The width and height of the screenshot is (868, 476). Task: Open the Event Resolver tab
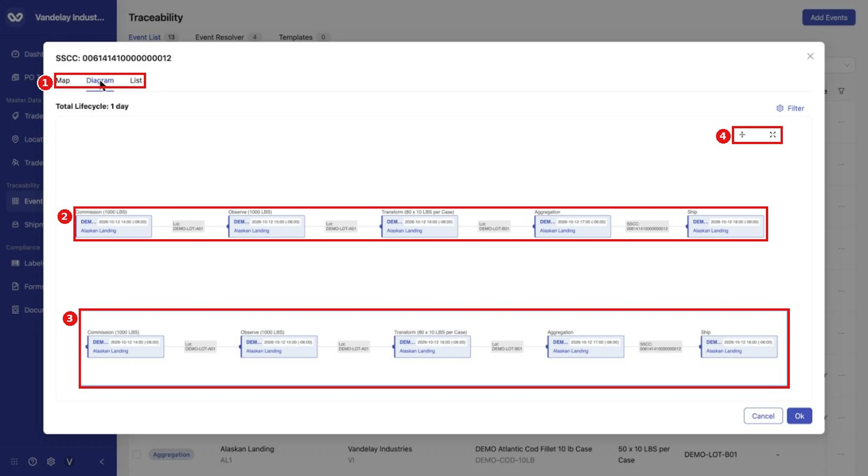coord(219,37)
